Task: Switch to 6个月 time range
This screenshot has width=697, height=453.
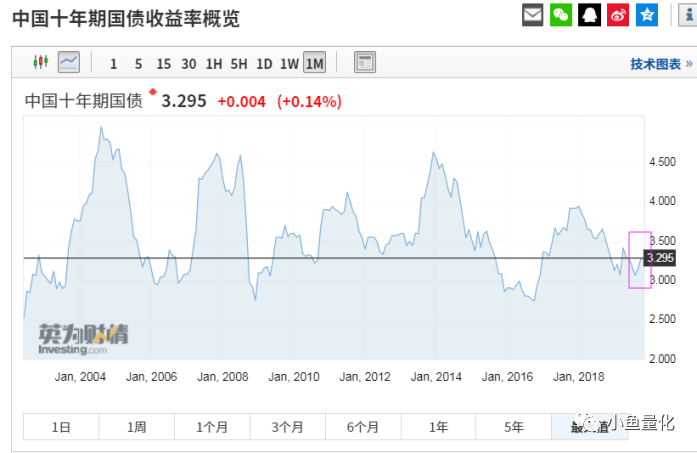Action: (363, 427)
